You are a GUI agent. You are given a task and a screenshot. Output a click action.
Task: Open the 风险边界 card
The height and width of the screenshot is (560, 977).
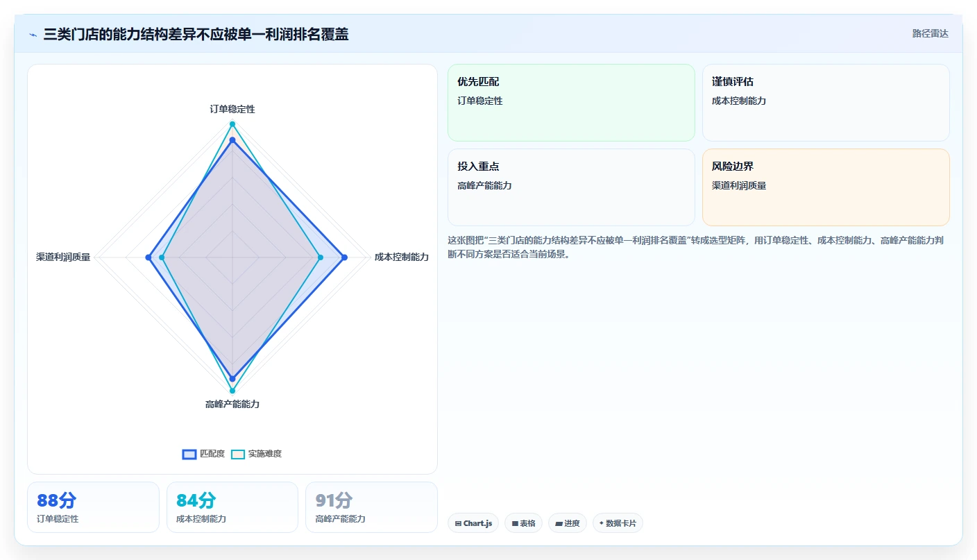click(x=826, y=187)
